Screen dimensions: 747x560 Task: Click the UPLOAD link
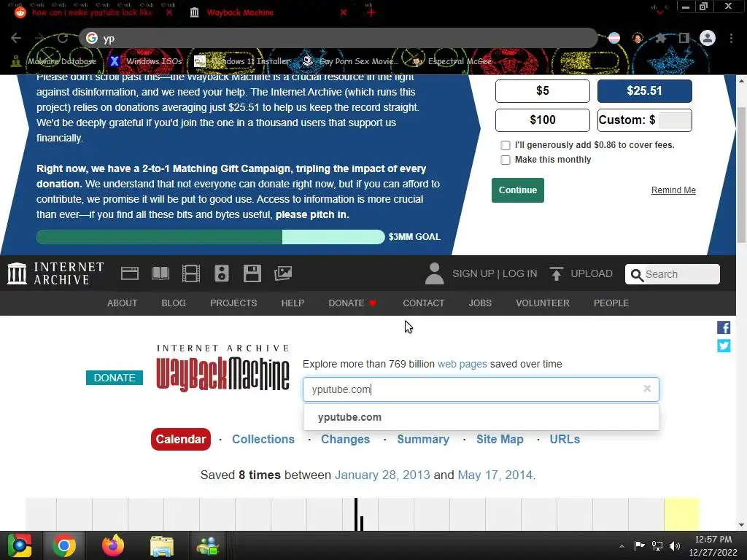592,273
